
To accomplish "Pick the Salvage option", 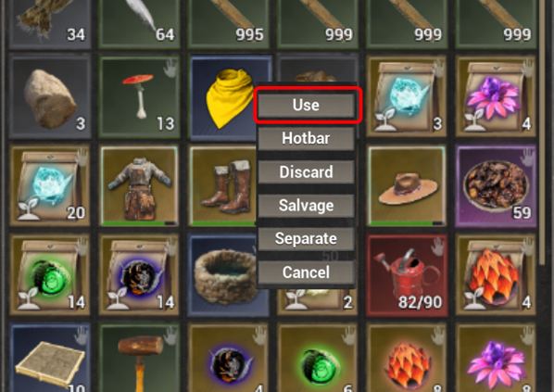I will pyautogui.click(x=307, y=206).
